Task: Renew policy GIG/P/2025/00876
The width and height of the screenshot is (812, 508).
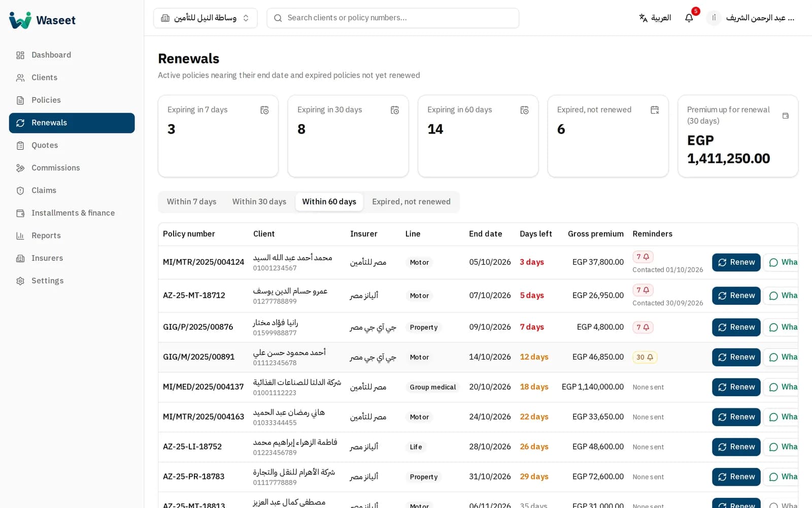Action: click(736, 327)
